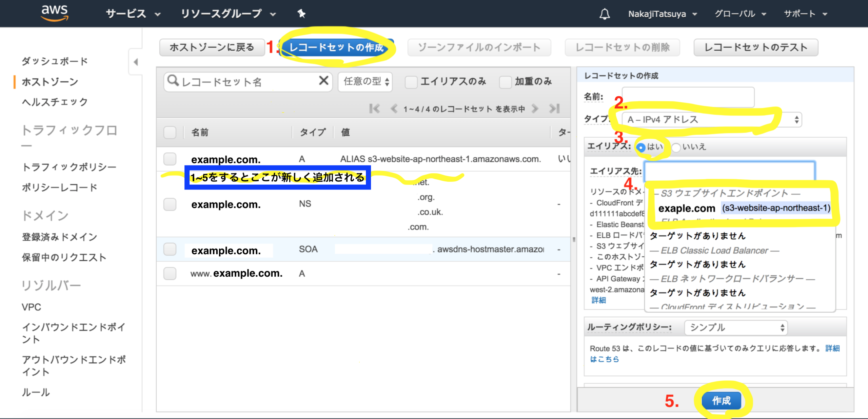
Task: Click the AWS logo icon
Action: click(54, 13)
